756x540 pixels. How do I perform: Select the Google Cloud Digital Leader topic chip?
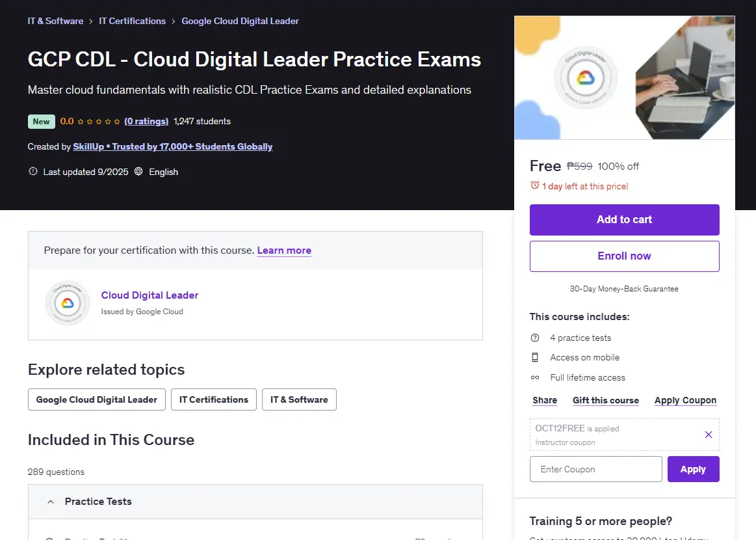[96, 399]
